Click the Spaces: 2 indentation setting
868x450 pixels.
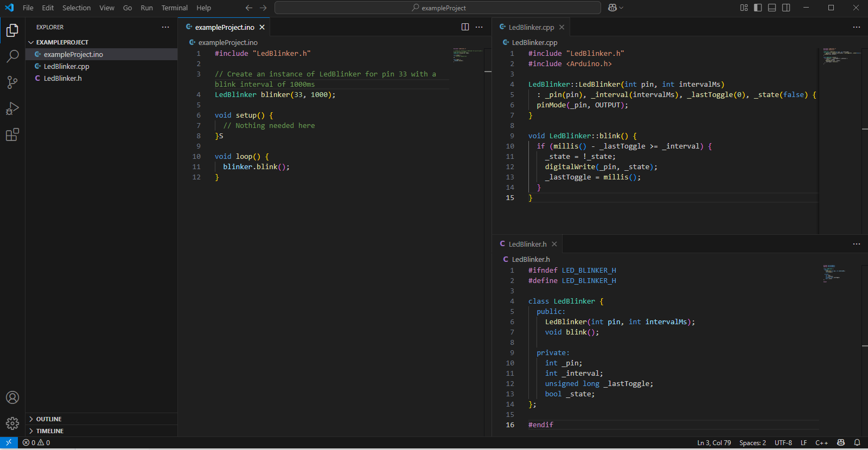(x=752, y=442)
